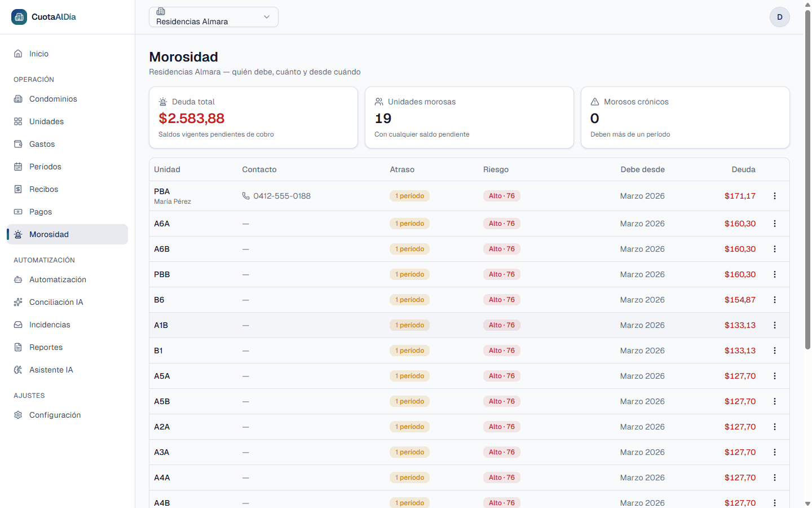Open the three-dot menu for unit PBA

(775, 196)
